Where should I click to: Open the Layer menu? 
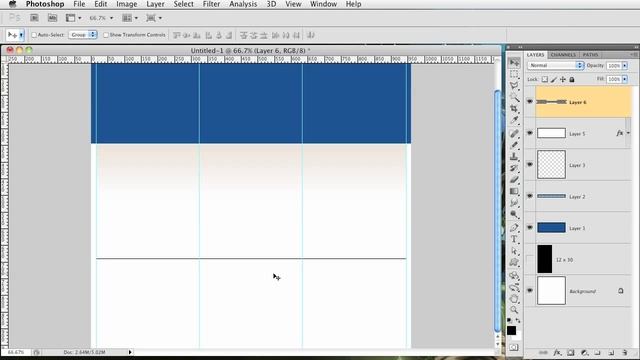coord(155,4)
